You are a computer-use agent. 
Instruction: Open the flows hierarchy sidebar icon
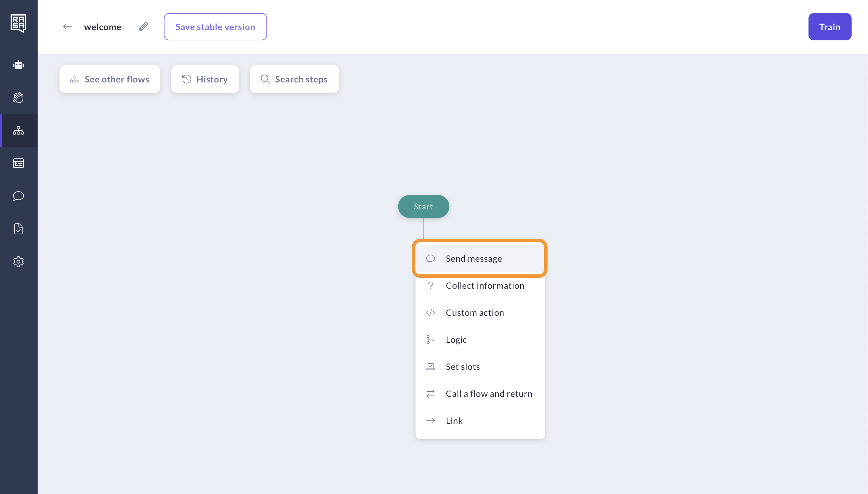pyautogui.click(x=18, y=130)
